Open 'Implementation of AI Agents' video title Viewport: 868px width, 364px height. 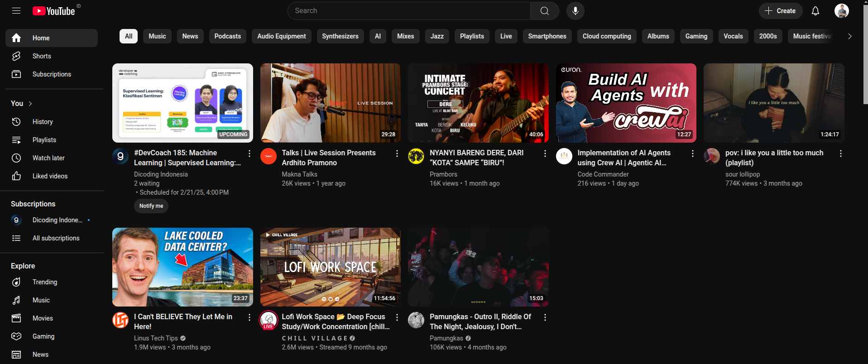tap(624, 158)
